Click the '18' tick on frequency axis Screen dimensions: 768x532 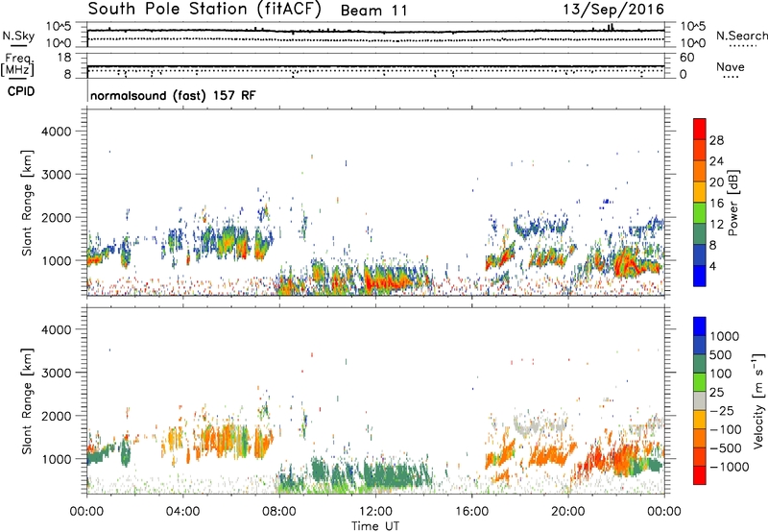pos(64,58)
